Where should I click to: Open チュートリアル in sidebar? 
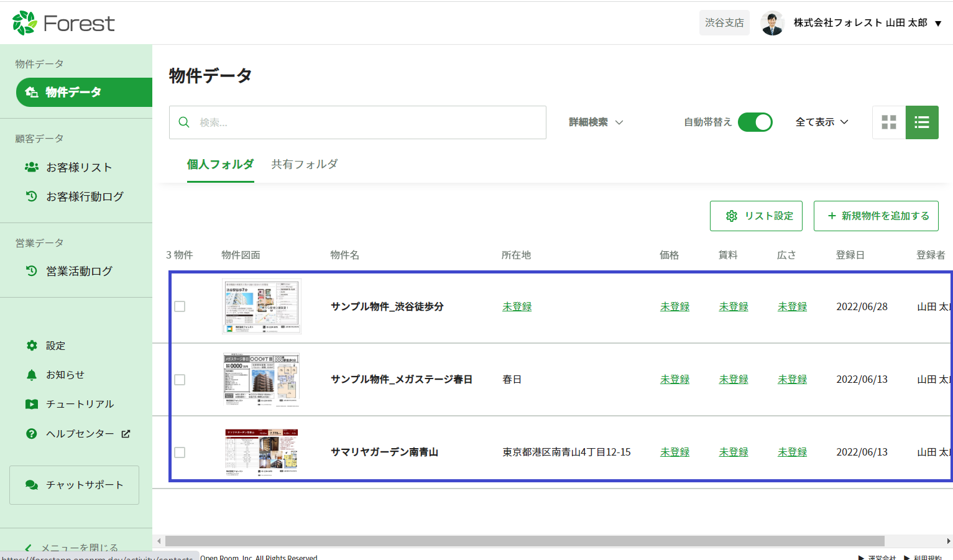(x=79, y=404)
